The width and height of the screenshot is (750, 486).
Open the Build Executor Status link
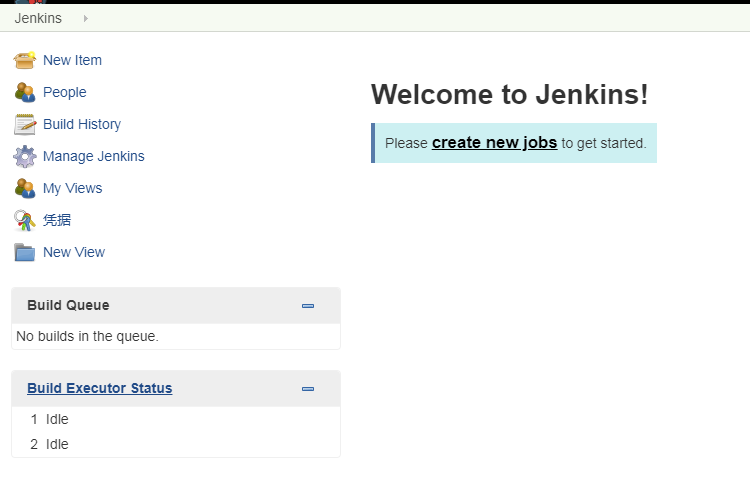pos(99,388)
